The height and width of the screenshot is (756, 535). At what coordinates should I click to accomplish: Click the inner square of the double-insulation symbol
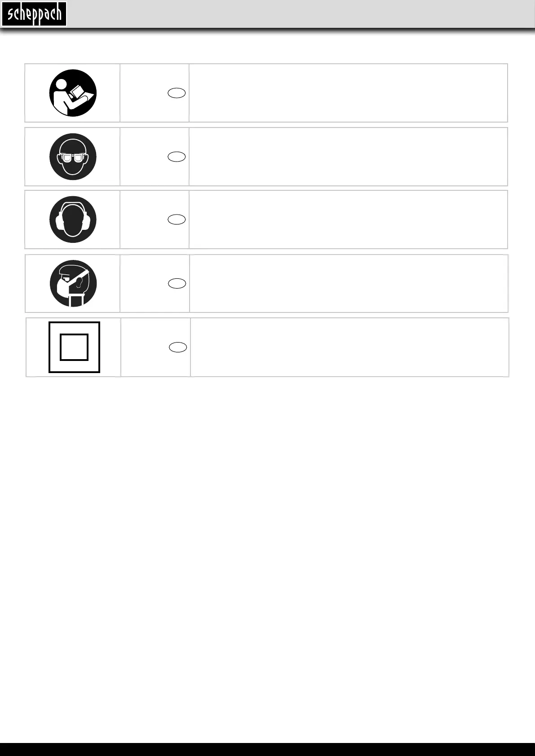pyautogui.click(x=74, y=347)
